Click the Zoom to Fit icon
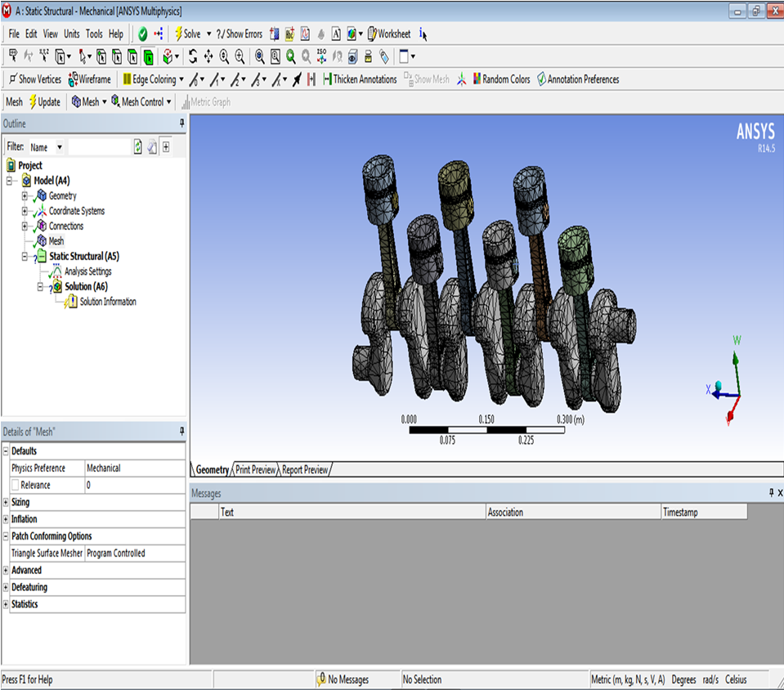Image resolution: width=784 pixels, height=690 pixels. coord(259,57)
